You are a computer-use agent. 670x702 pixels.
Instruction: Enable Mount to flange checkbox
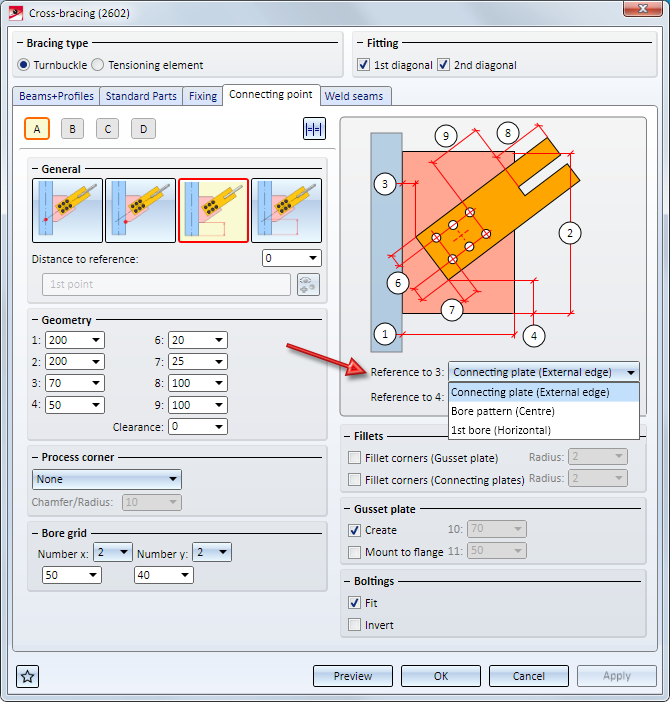click(354, 552)
